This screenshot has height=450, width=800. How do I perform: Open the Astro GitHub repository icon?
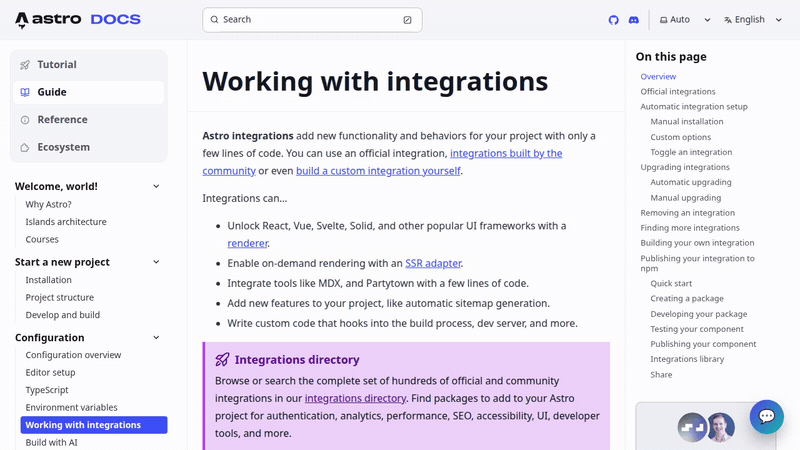tap(613, 20)
